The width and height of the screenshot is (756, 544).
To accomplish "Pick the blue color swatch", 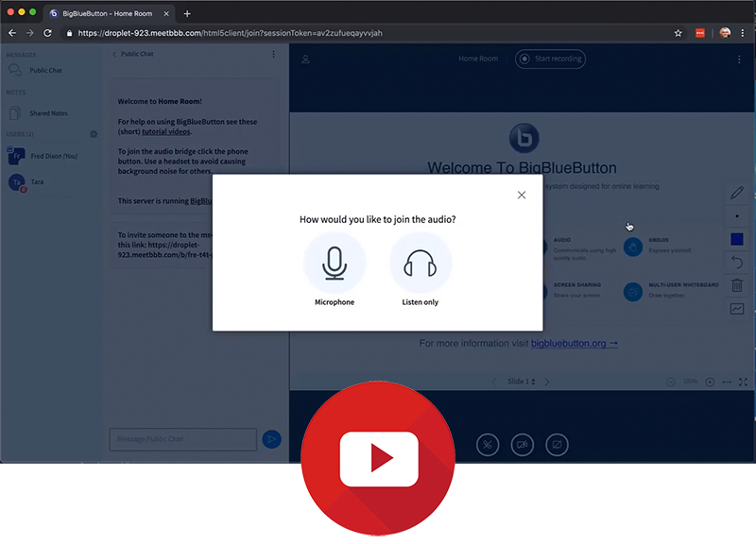I will (x=737, y=239).
